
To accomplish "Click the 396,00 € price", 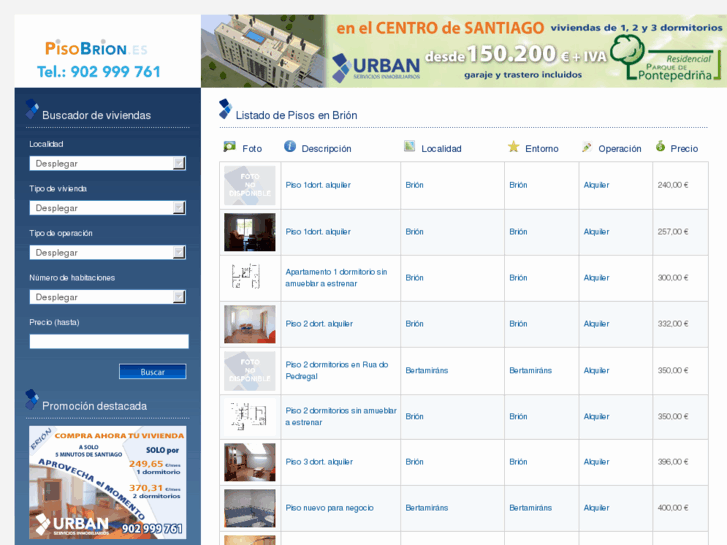I will tap(673, 462).
